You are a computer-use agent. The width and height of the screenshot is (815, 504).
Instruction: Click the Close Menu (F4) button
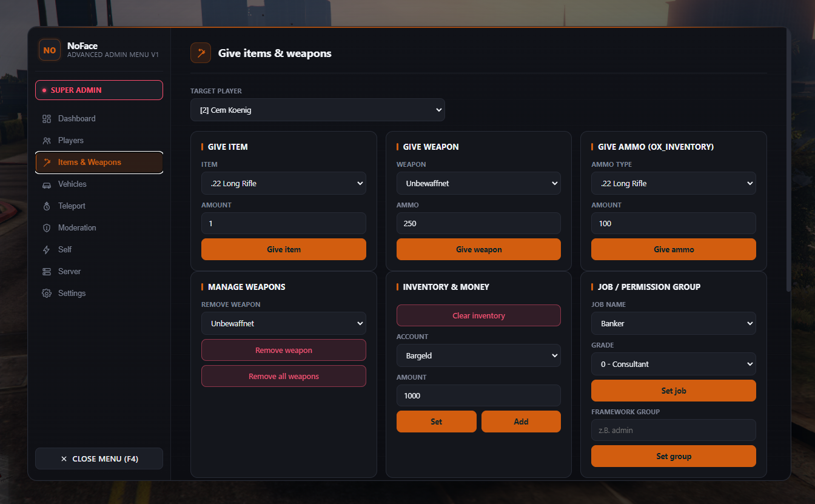click(99, 459)
